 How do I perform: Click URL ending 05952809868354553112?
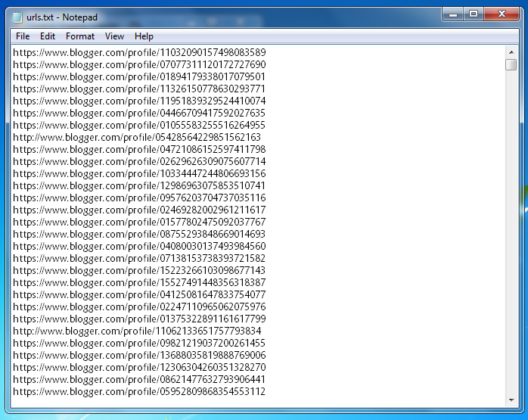click(139, 392)
